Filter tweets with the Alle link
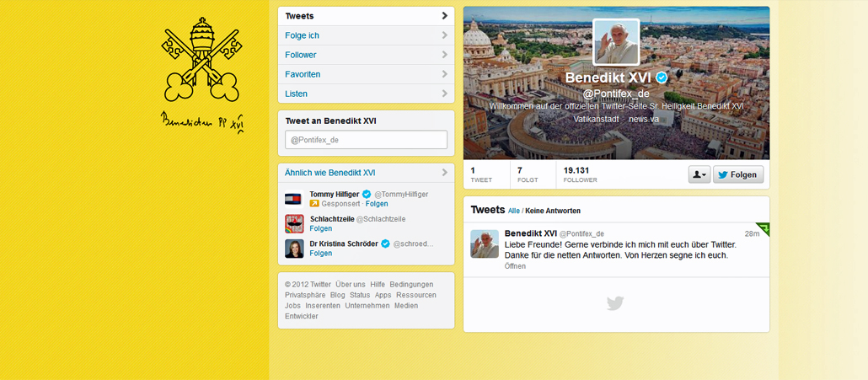The width and height of the screenshot is (868, 380). (x=514, y=211)
